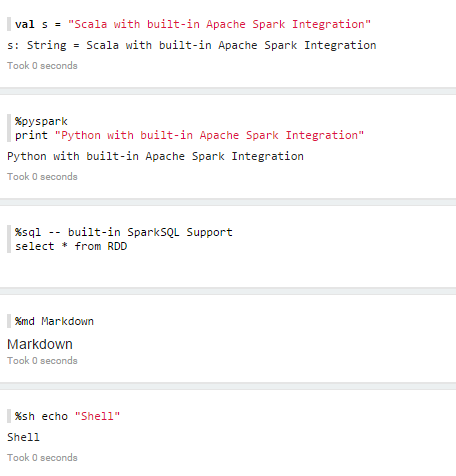Click the Scala string literal in the editor

click(219, 24)
